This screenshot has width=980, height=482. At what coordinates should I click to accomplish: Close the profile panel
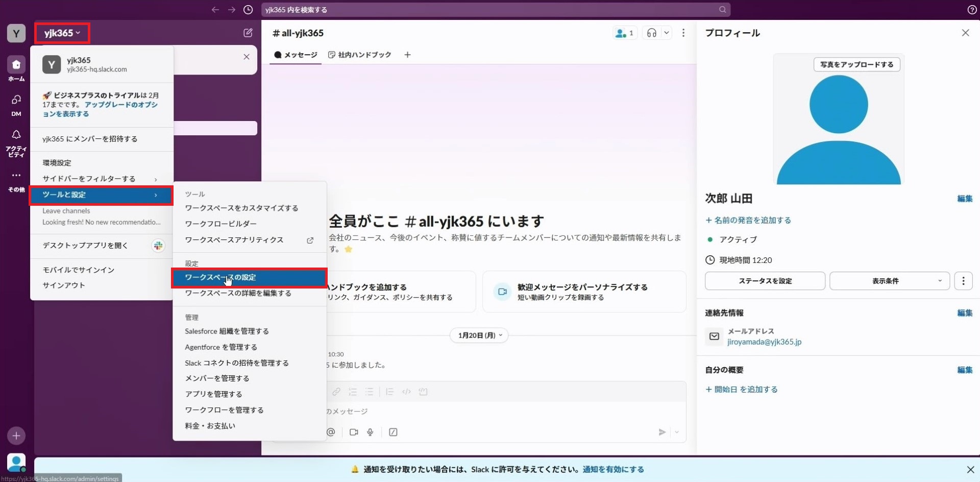pos(965,33)
